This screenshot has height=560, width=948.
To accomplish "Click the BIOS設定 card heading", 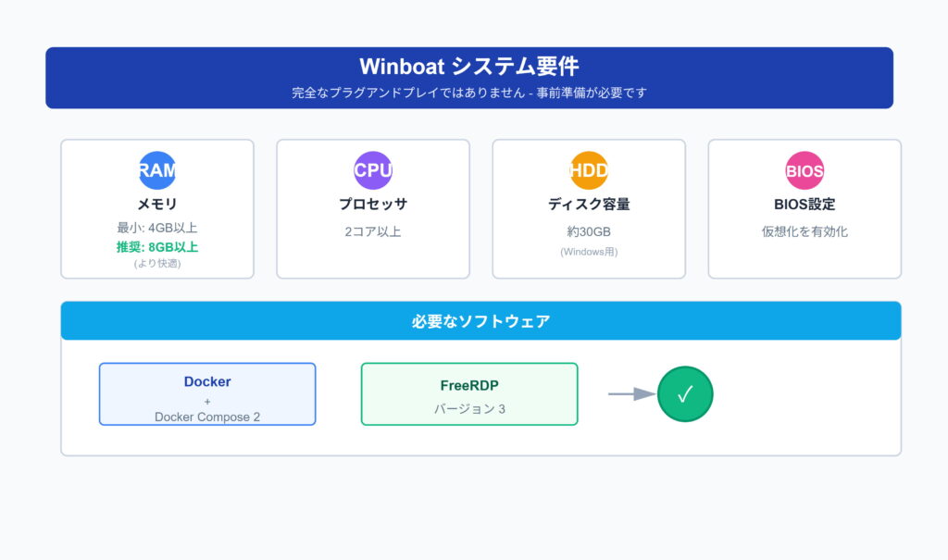I will (x=805, y=205).
